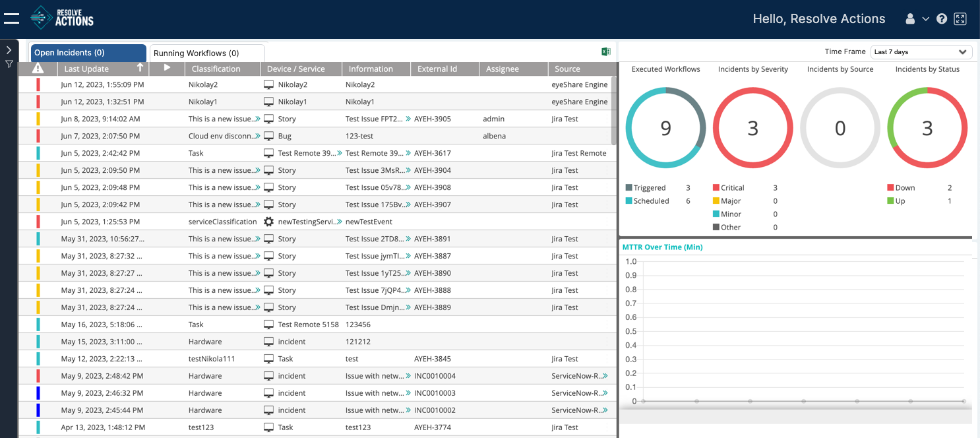Select the testNikola111 classification cell
This screenshot has width=980, height=438.
212,359
